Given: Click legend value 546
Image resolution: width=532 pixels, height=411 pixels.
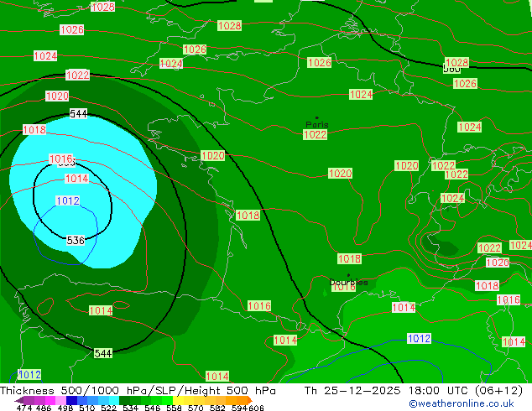Looking at the screenshot, I should pyautogui.click(x=153, y=408).
